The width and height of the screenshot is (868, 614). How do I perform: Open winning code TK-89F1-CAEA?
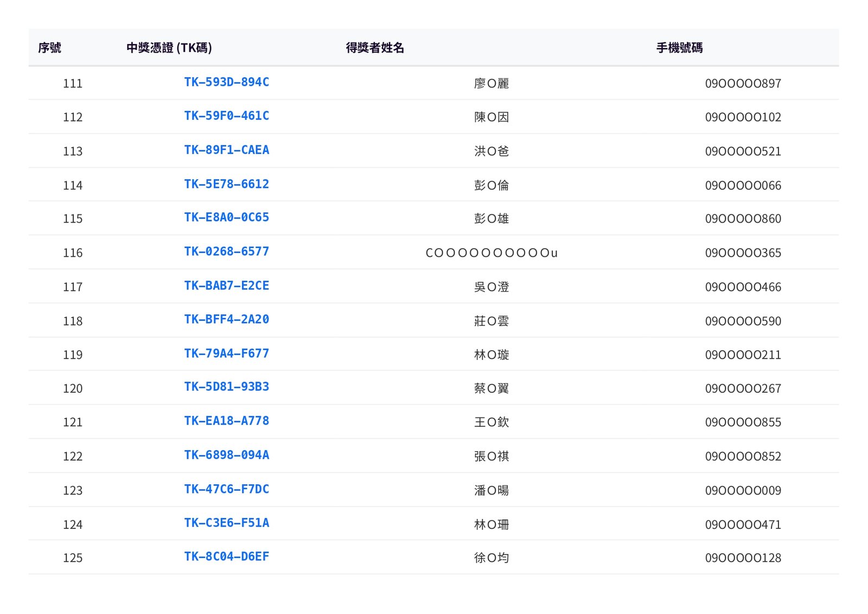click(x=226, y=150)
